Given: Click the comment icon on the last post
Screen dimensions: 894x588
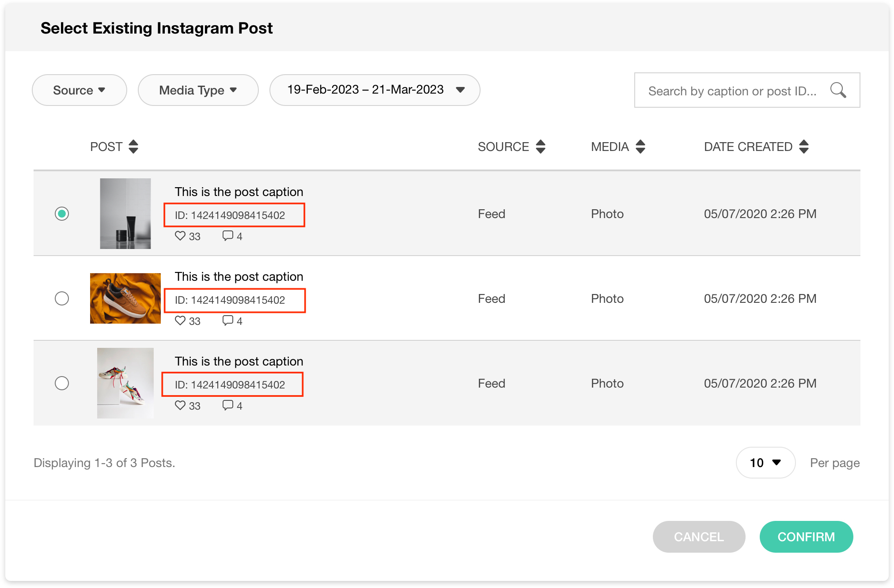Looking at the screenshot, I should tap(227, 405).
